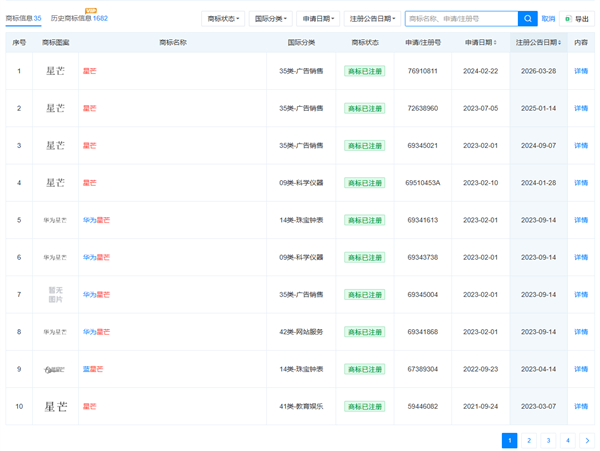
Task: Open 华为星芒 trademark name in row 6
Action: click(x=96, y=257)
